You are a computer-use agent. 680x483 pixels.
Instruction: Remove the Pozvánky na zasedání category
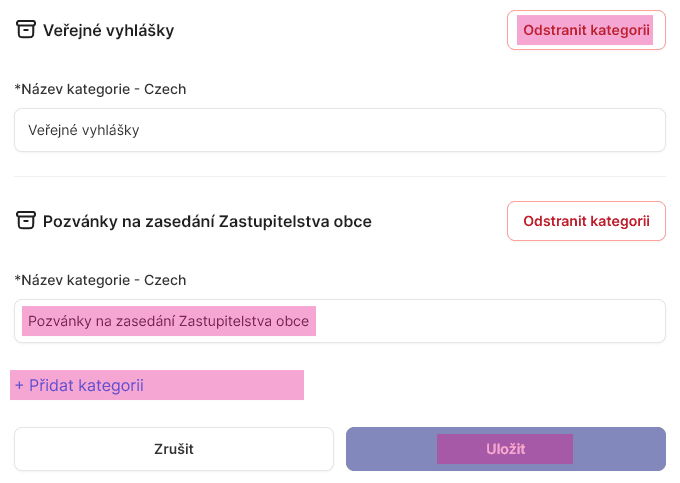tap(585, 221)
